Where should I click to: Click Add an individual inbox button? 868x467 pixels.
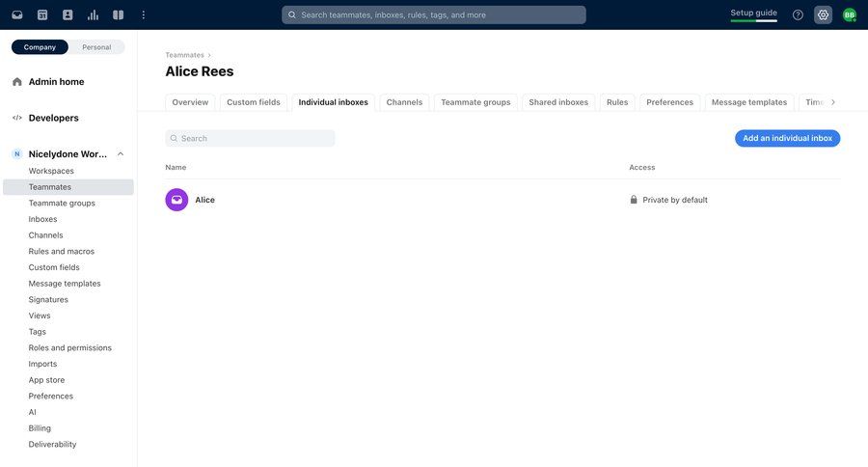[x=787, y=138]
